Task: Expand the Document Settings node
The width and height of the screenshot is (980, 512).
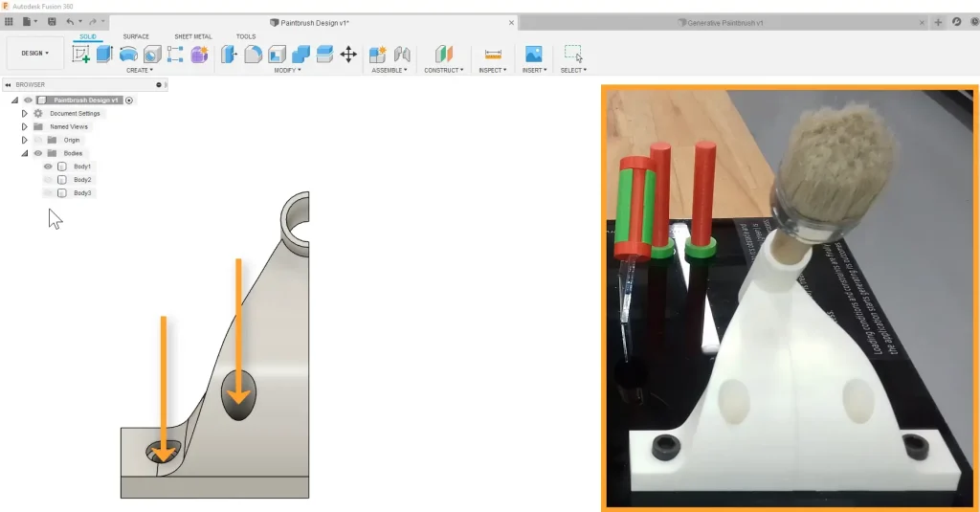Action: pos(25,113)
